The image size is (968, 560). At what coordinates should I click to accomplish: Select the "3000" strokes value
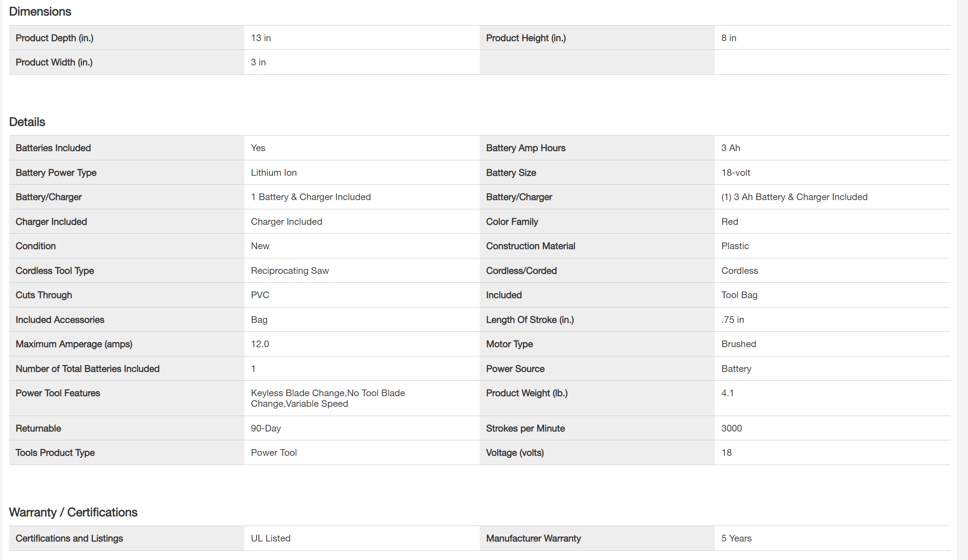[731, 428]
